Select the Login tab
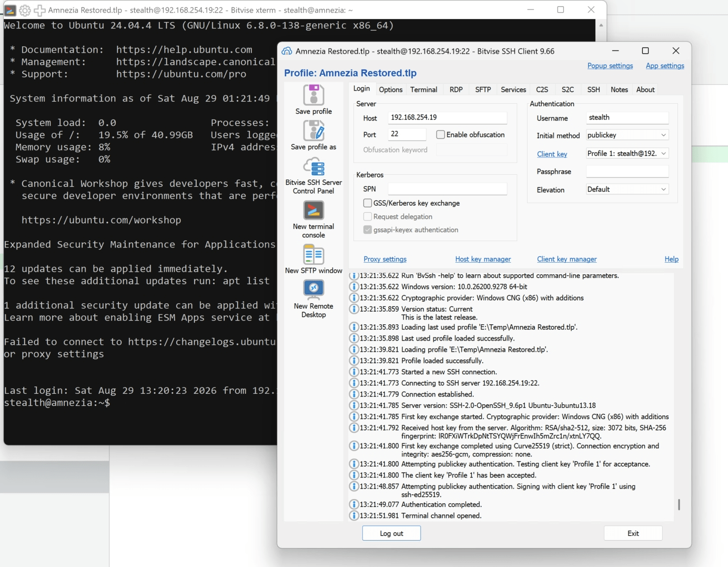728x567 pixels. tap(361, 89)
